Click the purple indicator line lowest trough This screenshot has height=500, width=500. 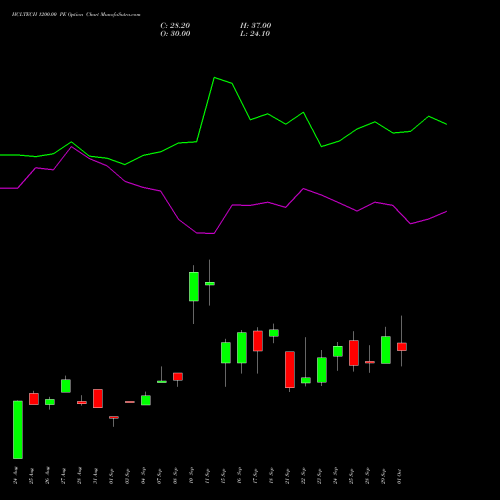(x=213, y=233)
